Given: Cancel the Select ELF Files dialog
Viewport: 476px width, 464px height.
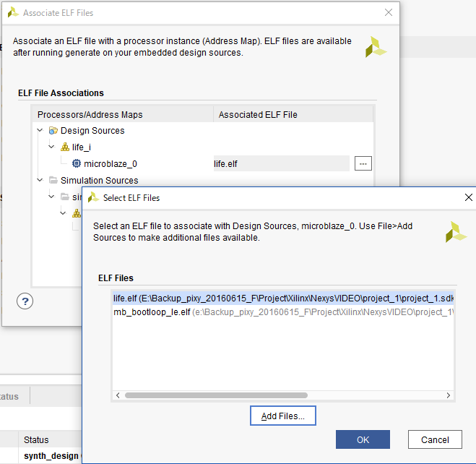Looking at the screenshot, I should tap(435, 439).
